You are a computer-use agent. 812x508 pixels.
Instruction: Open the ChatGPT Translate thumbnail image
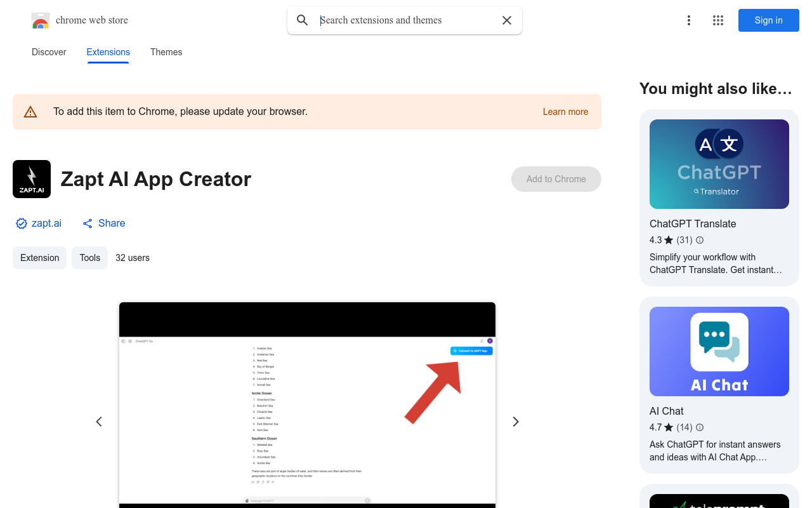[x=719, y=164]
